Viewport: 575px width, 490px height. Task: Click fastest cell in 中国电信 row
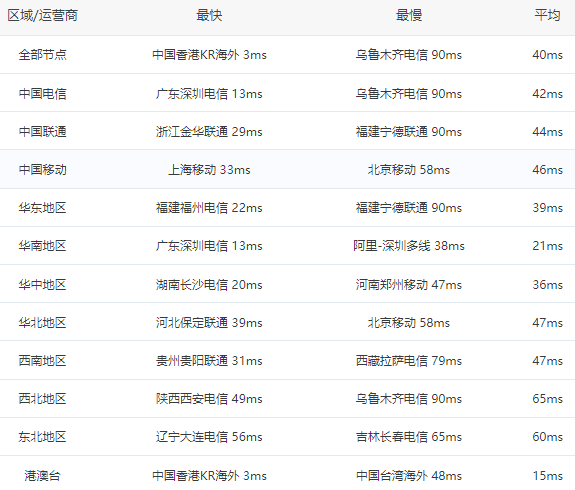[x=209, y=94]
